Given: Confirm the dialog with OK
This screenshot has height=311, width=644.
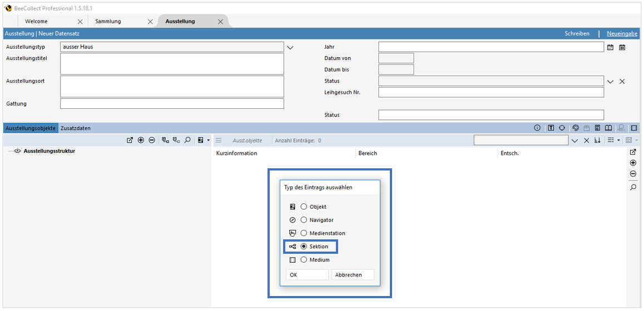Looking at the screenshot, I should 307,275.
